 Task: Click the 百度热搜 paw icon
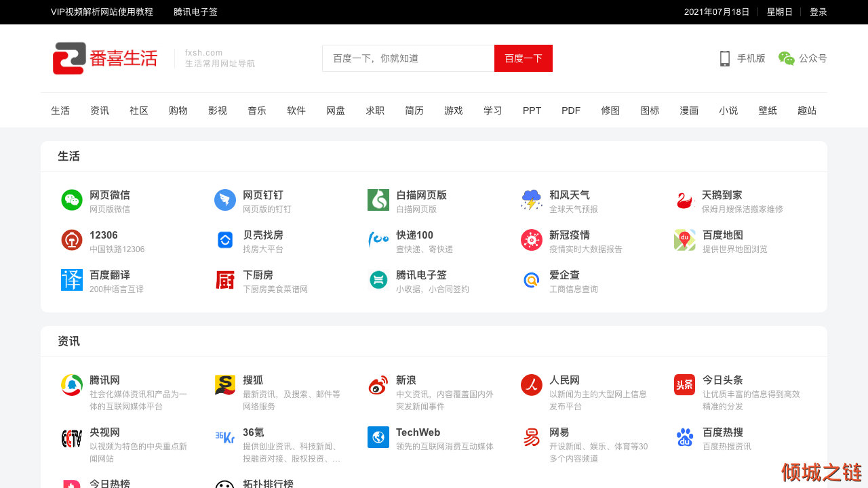[685, 437]
